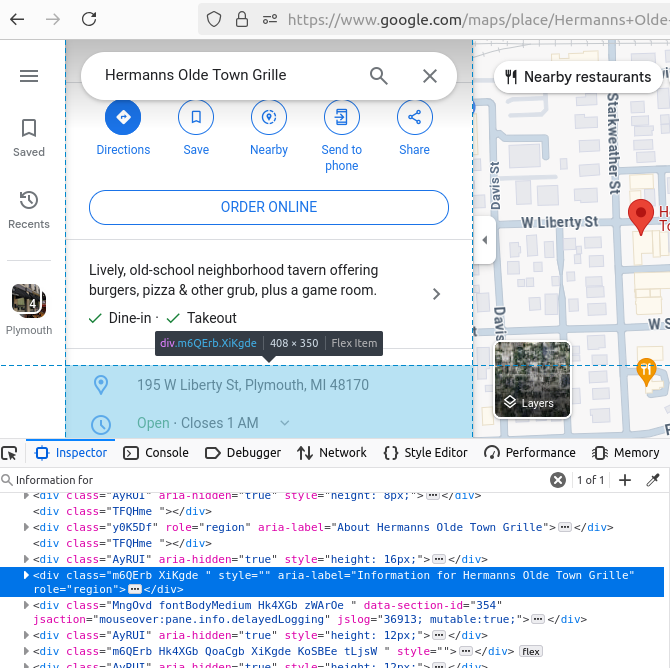The image size is (670, 668).
Task: Open the Plymouth recent thumbnail
Action: click(x=29, y=309)
